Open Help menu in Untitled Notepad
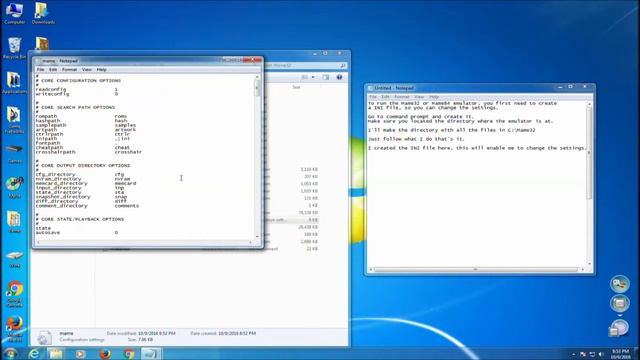 click(433, 97)
